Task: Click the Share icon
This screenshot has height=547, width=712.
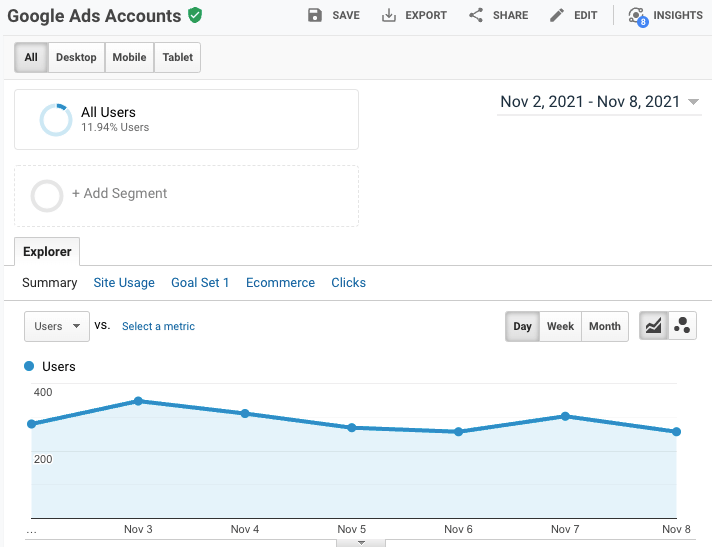Action: pyautogui.click(x=476, y=15)
